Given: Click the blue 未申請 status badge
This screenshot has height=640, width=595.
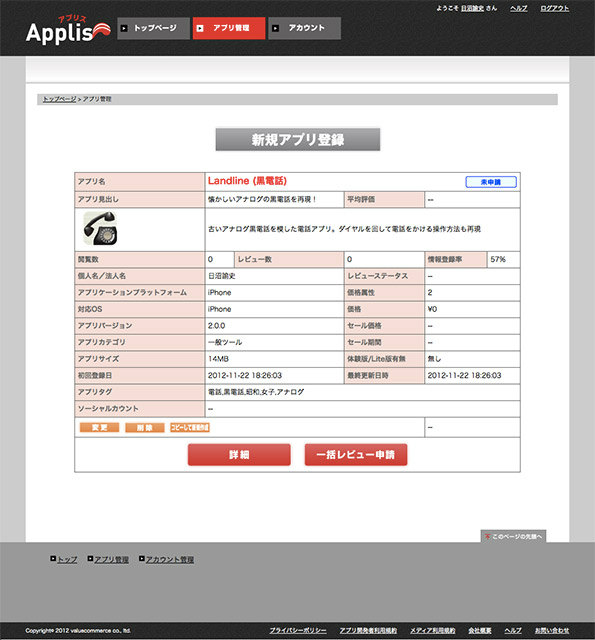Looking at the screenshot, I should [491, 182].
